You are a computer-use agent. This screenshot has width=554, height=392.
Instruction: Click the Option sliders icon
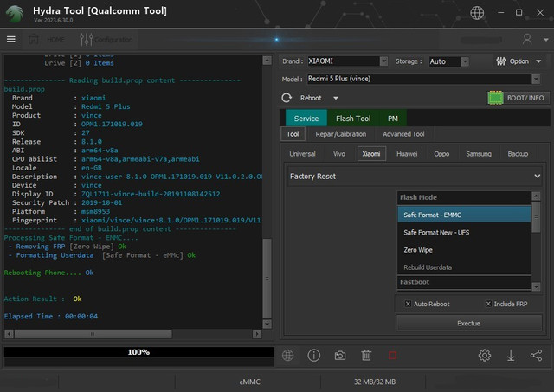pyautogui.click(x=500, y=61)
